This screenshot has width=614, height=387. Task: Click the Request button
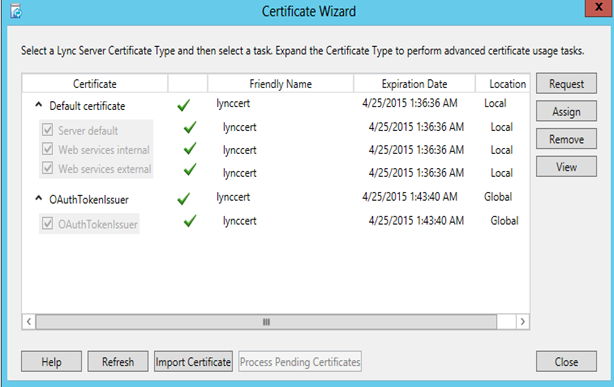566,83
